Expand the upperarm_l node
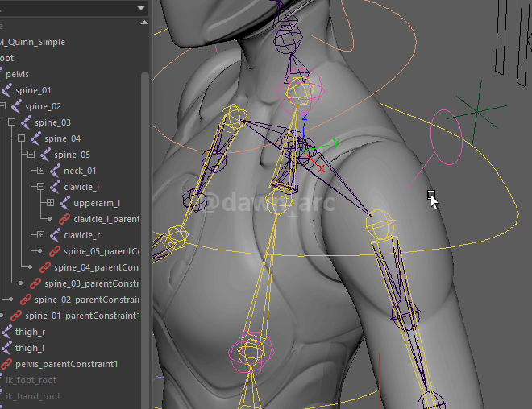Image resolution: width=532 pixels, height=409 pixels. [50, 203]
